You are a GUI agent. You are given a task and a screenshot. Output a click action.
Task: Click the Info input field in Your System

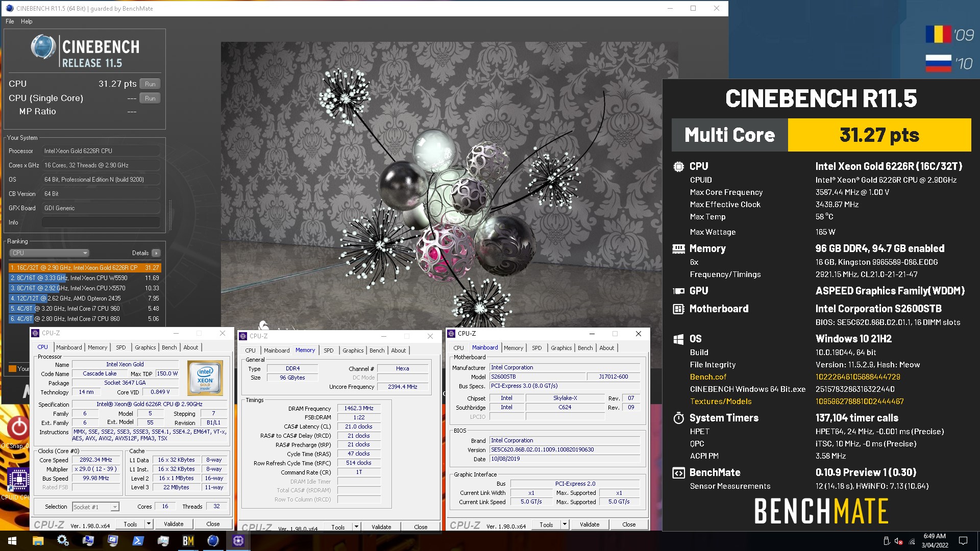pos(101,222)
